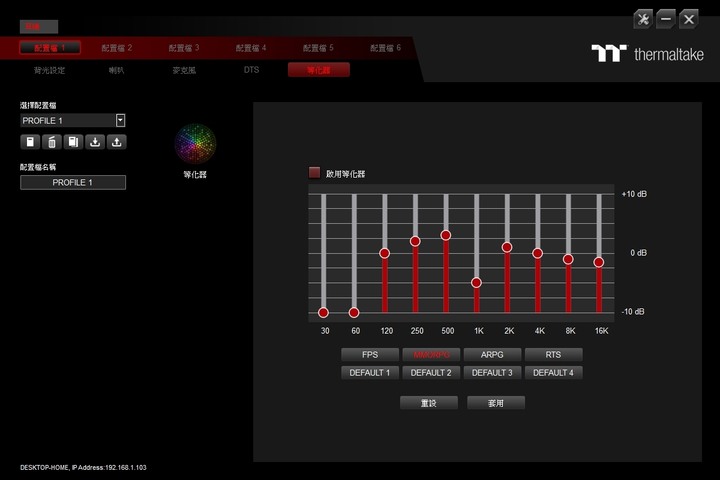Click the profile name field showing PROFILE 1
Viewport: 720px width, 480px height.
coord(73,182)
